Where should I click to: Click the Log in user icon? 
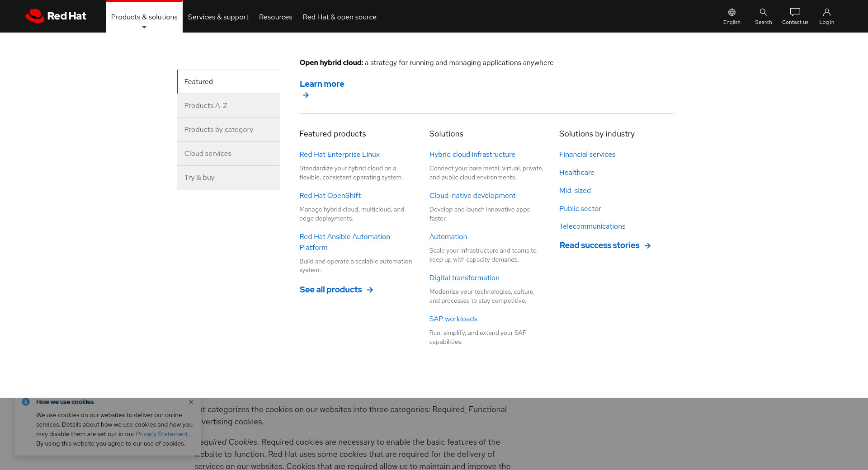click(x=826, y=13)
